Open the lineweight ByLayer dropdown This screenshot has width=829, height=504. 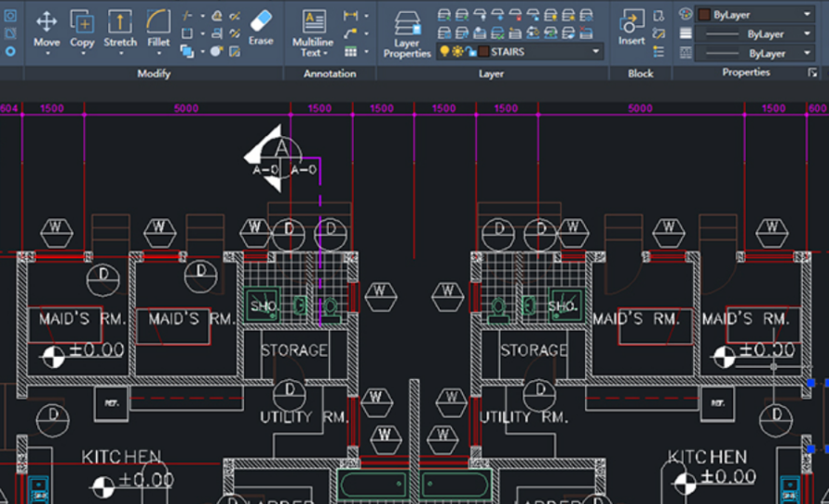pyautogui.click(x=807, y=34)
